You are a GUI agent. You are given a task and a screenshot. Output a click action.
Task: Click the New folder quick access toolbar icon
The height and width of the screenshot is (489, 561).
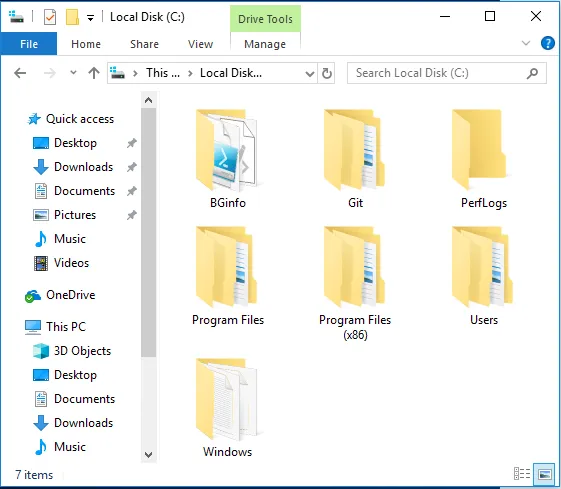pyautogui.click(x=72, y=17)
